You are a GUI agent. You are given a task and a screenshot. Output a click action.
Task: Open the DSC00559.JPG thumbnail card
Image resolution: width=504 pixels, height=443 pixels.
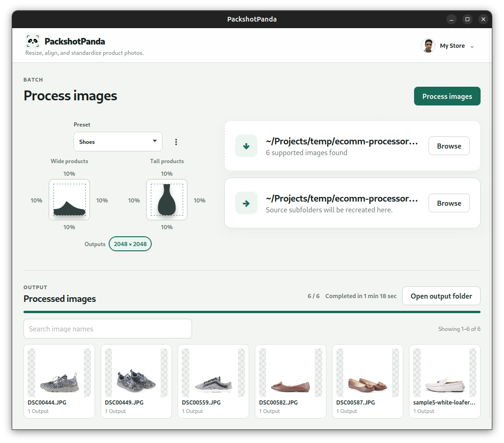[x=214, y=381]
